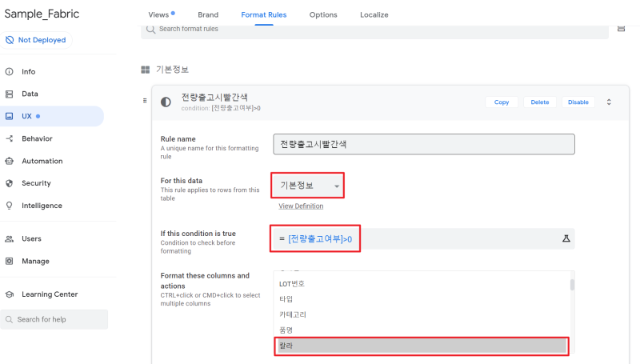Click the table grid icon near 기본정보
The width and height of the screenshot is (640, 364).
coord(146,70)
